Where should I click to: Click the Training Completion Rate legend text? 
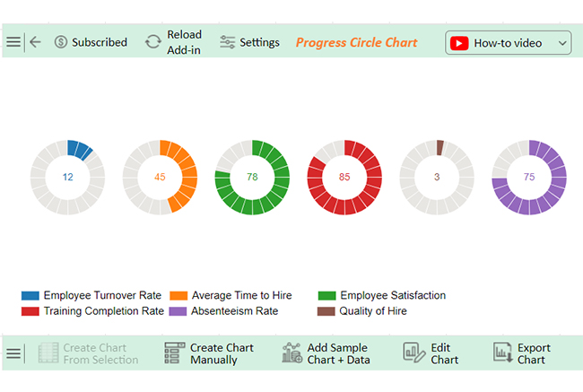pos(104,311)
